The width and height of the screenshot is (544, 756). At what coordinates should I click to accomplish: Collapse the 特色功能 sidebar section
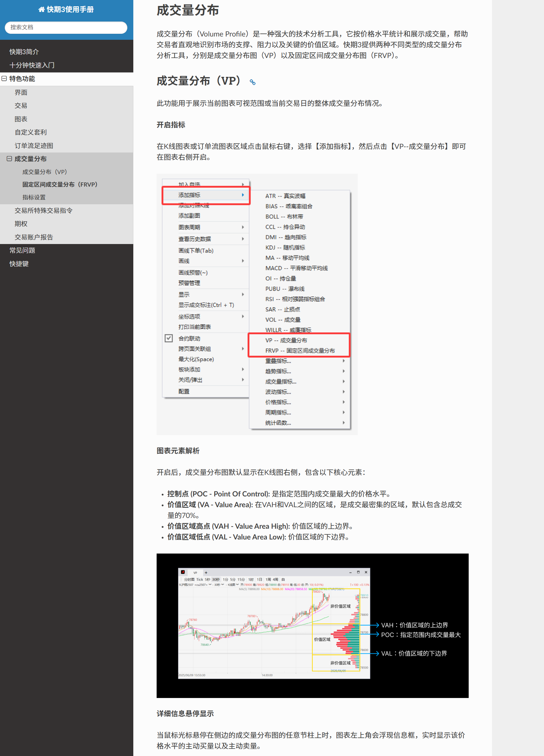4,79
